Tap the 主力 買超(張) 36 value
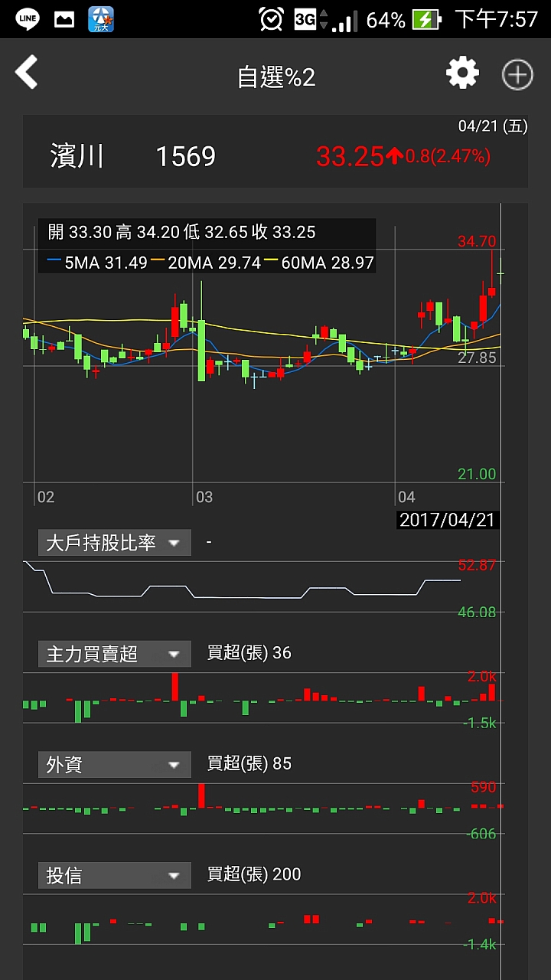 click(249, 653)
